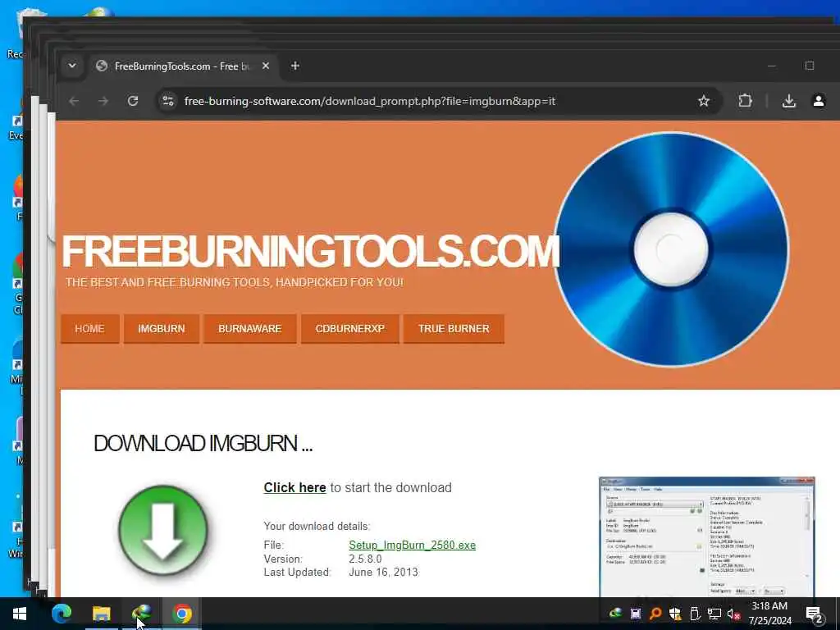Open Windows Security shield tray icon

674,614
